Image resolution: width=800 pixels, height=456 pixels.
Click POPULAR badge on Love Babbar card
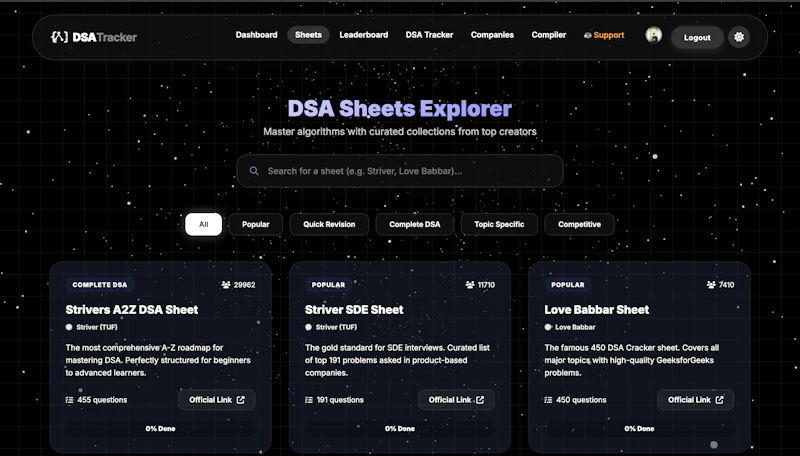(567, 285)
